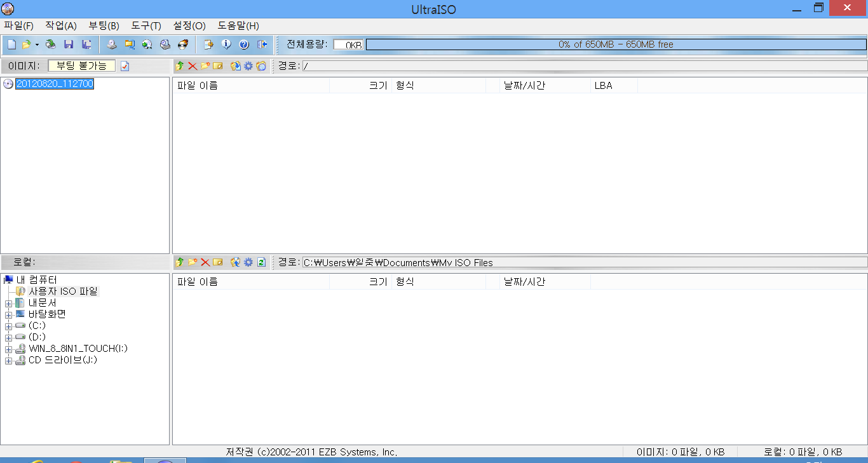Viewport: 868px width, 463px height.
Task: Select WIN_8_8IN1_TOUCH(I:) drive tree item
Action: pos(78,349)
